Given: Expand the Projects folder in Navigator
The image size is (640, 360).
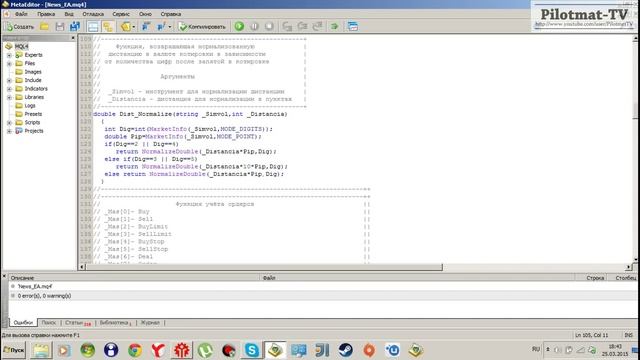Looking at the screenshot, I should click(x=9, y=131).
